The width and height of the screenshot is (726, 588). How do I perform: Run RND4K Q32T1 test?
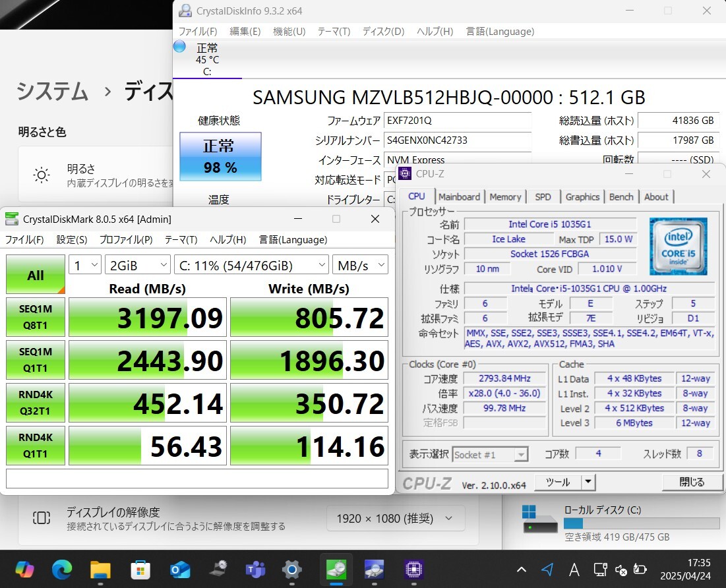click(36, 403)
